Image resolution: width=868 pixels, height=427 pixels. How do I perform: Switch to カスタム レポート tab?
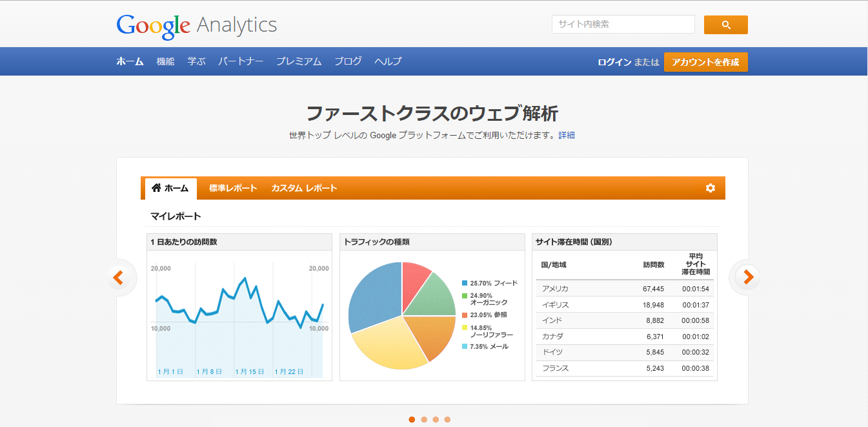304,189
